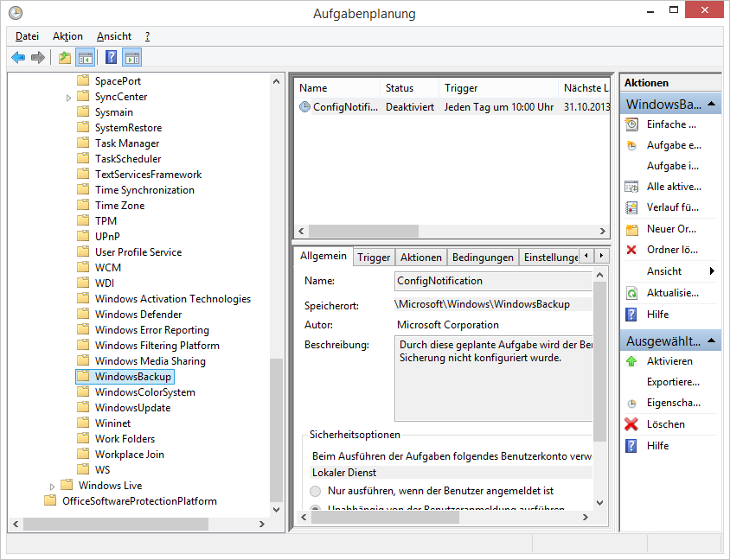Click the Hilfe icon in Ausgewählt section
The image size is (730, 560).
point(631,446)
